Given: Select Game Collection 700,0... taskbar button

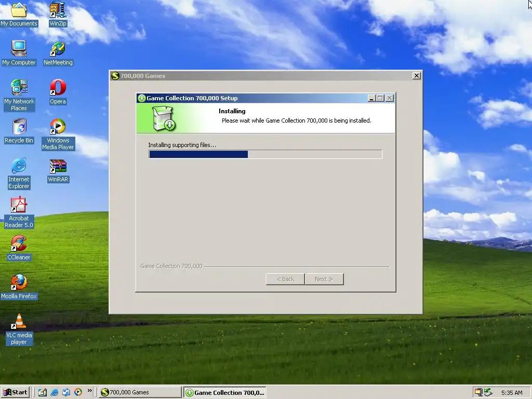Looking at the screenshot, I should (225, 392).
